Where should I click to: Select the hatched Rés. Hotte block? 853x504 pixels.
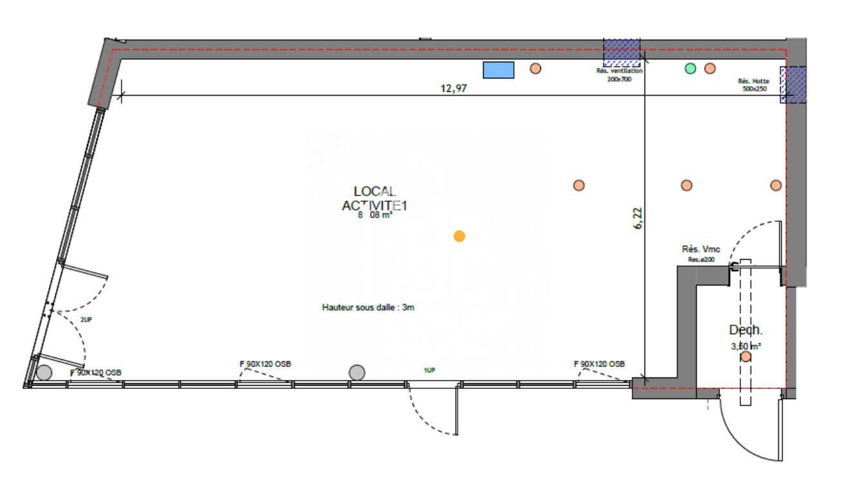[793, 84]
